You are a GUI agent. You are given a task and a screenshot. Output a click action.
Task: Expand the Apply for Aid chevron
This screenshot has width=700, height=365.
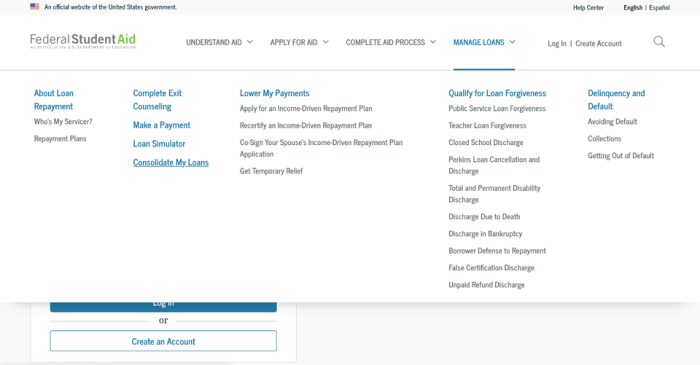click(326, 42)
